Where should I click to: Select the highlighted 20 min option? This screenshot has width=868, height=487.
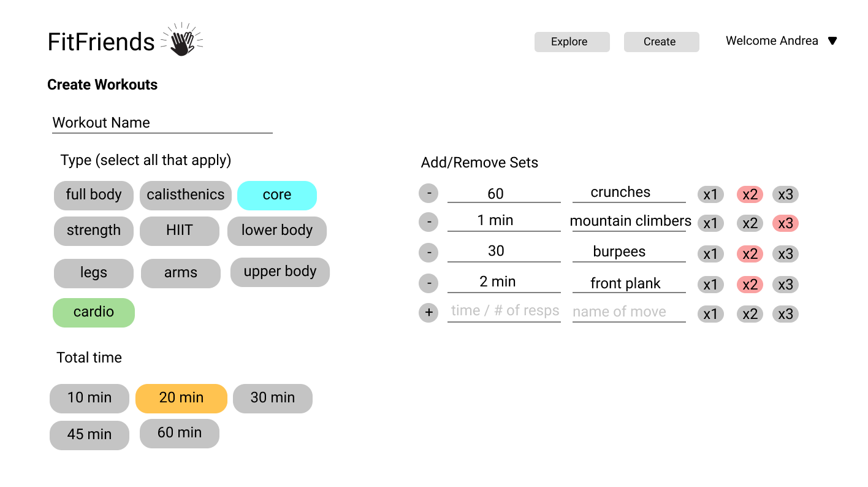[181, 398]
